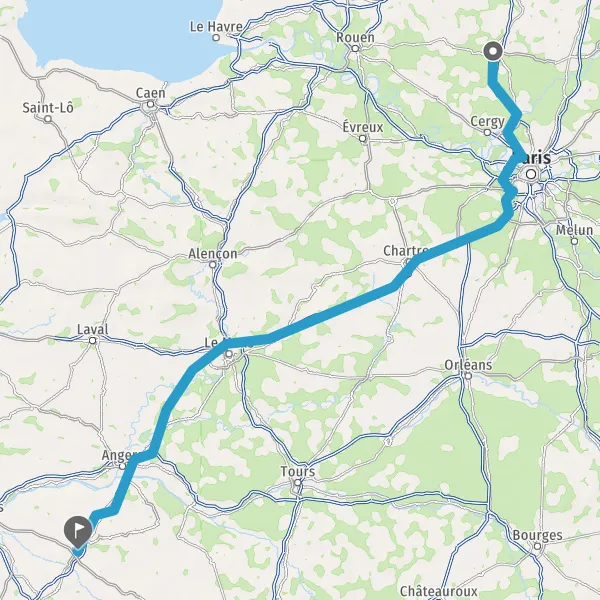600x600 pixels.
Task: Click the Melun city dot
Action: (x=574, y=241)
